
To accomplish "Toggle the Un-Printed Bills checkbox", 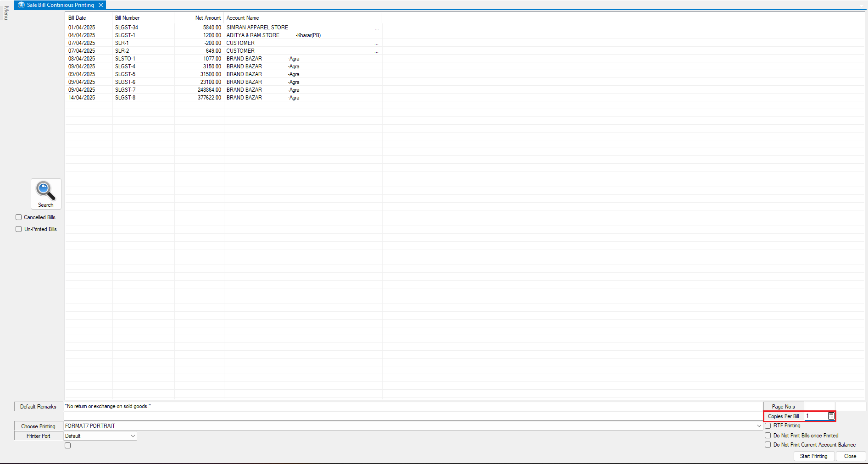I will [19, 229].
